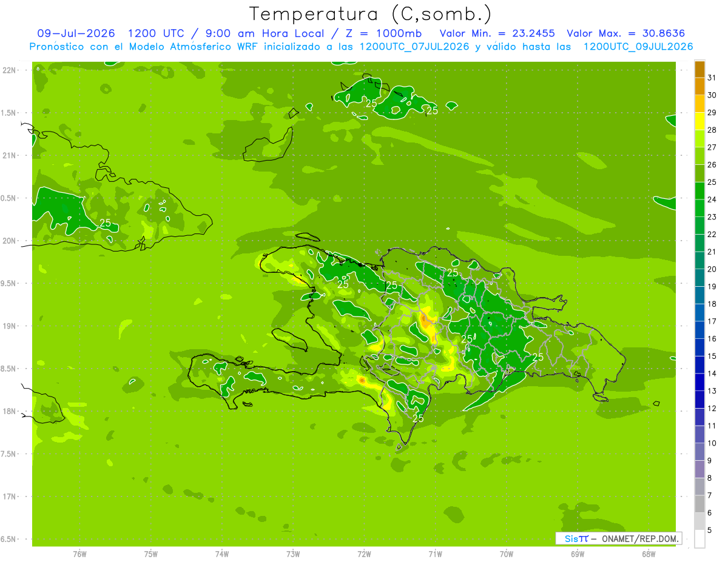The image size is (728, 562).
Task: Click the '5' value on the color scale
Action: pyautogui.click(x=710, y=530)
